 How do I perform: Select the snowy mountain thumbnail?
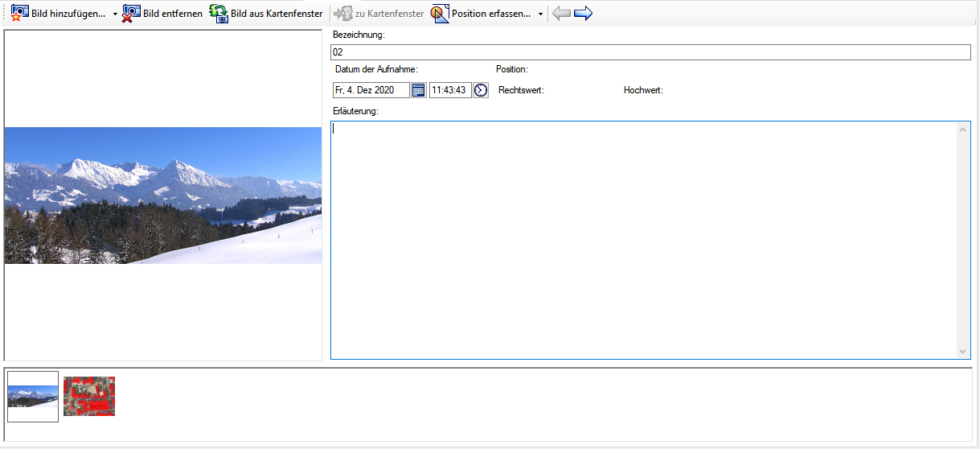pos(33,396)
